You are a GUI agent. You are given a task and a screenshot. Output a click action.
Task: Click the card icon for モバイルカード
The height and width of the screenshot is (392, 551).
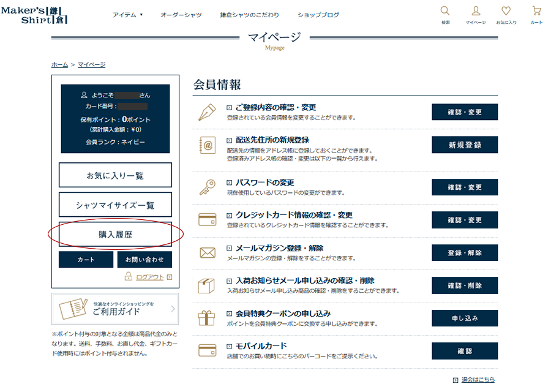click(208, 350)
